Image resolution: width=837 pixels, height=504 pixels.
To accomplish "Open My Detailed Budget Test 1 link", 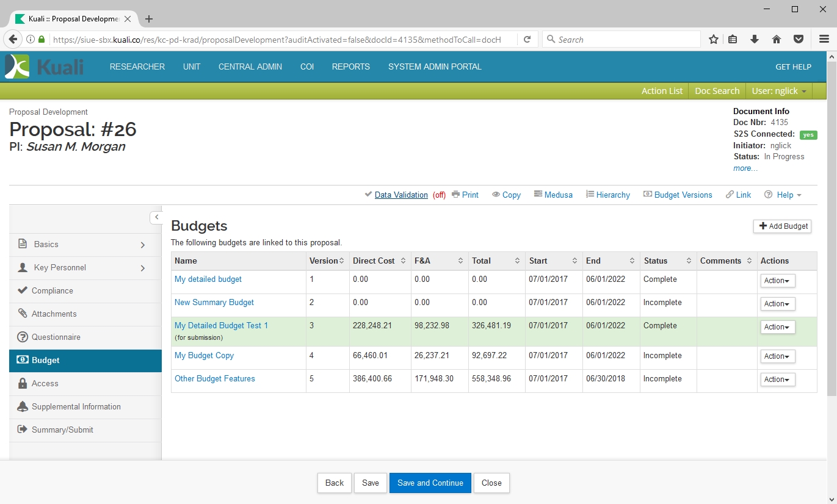I will tap(221, 325).
